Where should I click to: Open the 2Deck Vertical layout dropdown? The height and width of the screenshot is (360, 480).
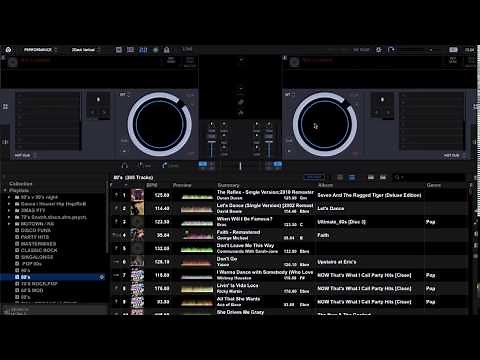pos(85,50)
